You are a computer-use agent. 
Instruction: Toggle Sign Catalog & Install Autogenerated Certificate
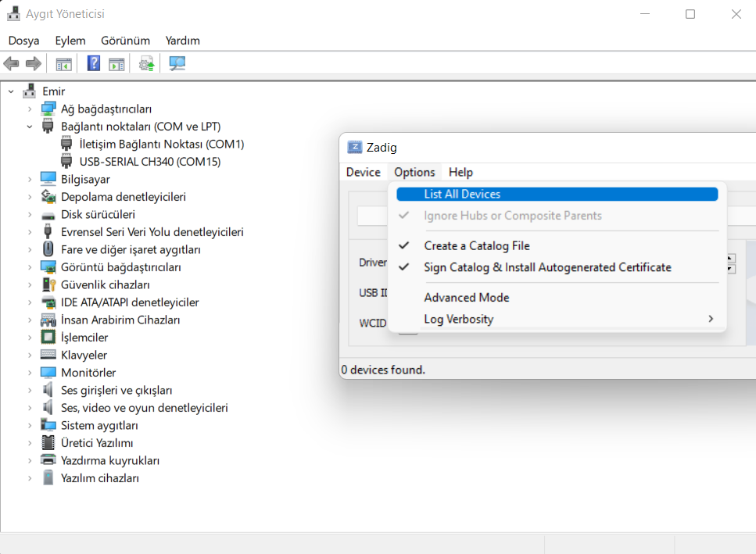point(547,267)
